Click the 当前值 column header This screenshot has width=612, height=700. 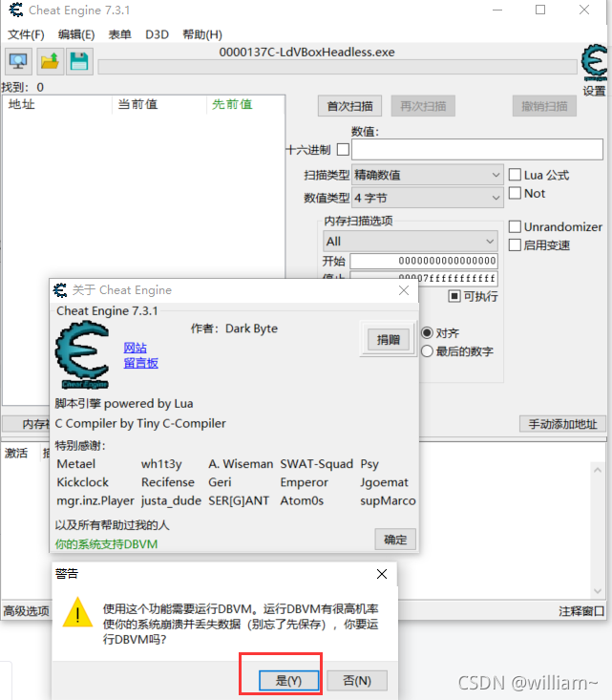tap(137, 104)
